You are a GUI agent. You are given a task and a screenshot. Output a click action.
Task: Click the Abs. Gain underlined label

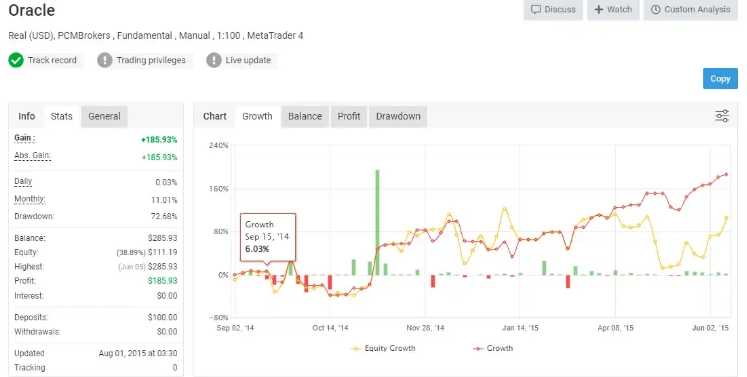[x=32, y=156]
